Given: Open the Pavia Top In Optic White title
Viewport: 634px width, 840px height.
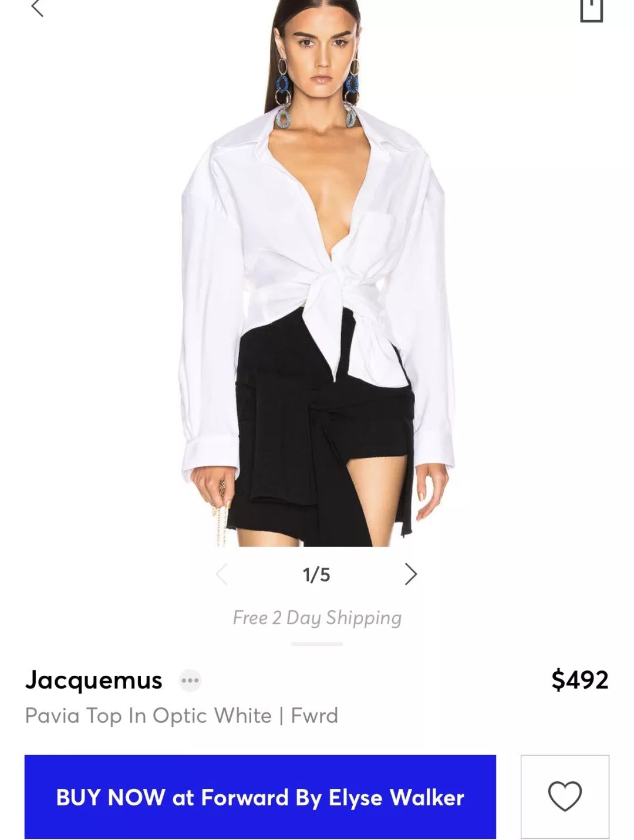Looking at the screenshot, I should click(x=149, y=716).
